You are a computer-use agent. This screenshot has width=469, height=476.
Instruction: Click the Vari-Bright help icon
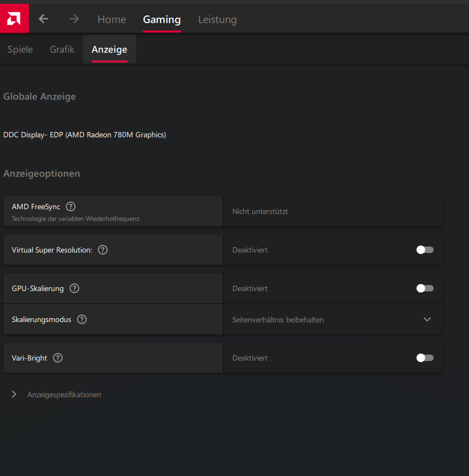[58, 358]
